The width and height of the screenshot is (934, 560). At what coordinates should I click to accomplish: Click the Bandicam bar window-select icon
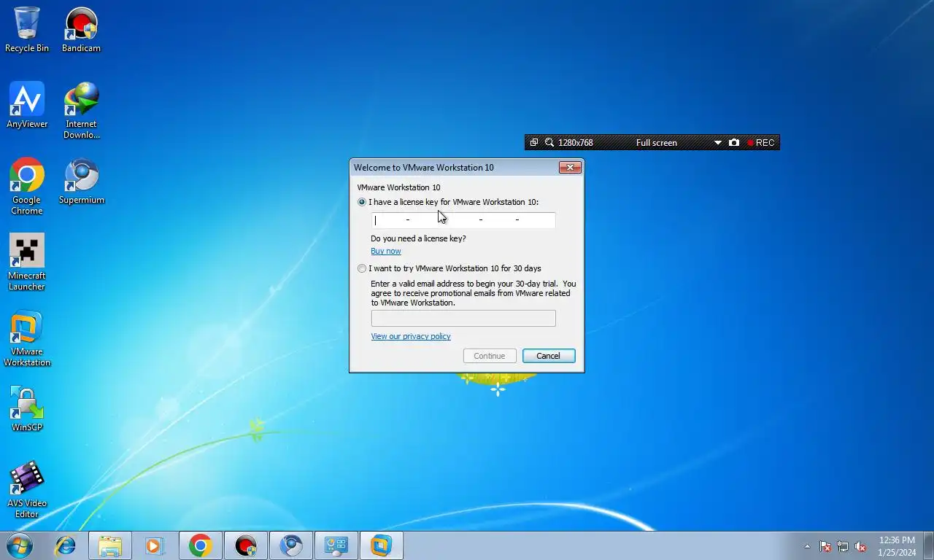[x=534, y=143]
